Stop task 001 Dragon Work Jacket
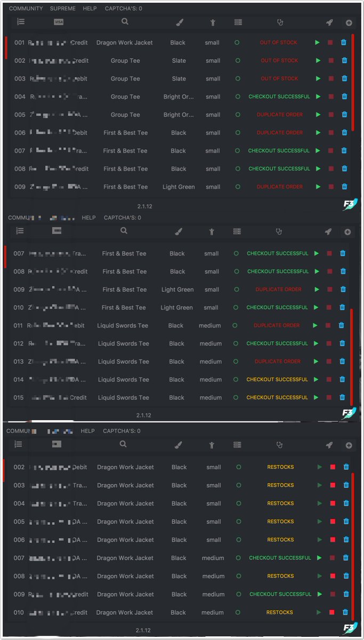The width and height of the screenshot is (364, 640). point(330,42)
